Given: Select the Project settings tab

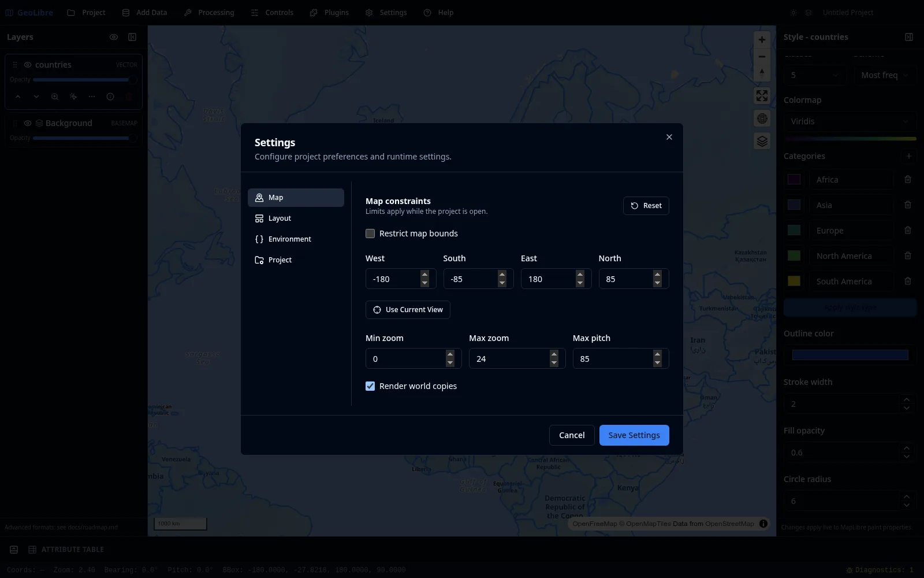Looking at the screenshot, I should point(296,260).
